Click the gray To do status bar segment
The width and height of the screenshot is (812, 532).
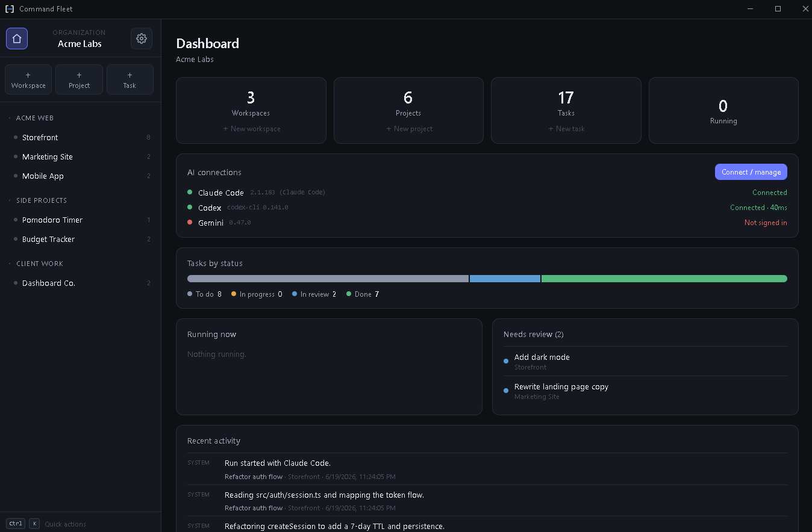(328, 279)
